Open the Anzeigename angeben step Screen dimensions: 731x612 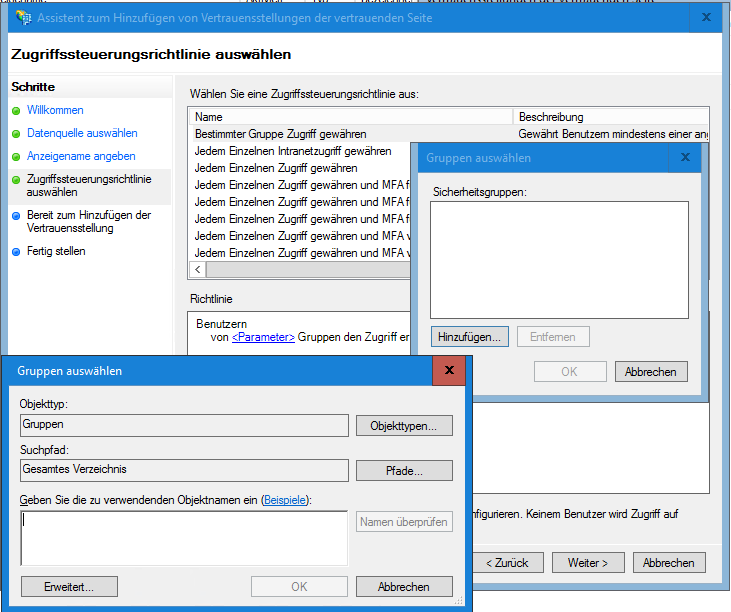click(x=81, y=156)
